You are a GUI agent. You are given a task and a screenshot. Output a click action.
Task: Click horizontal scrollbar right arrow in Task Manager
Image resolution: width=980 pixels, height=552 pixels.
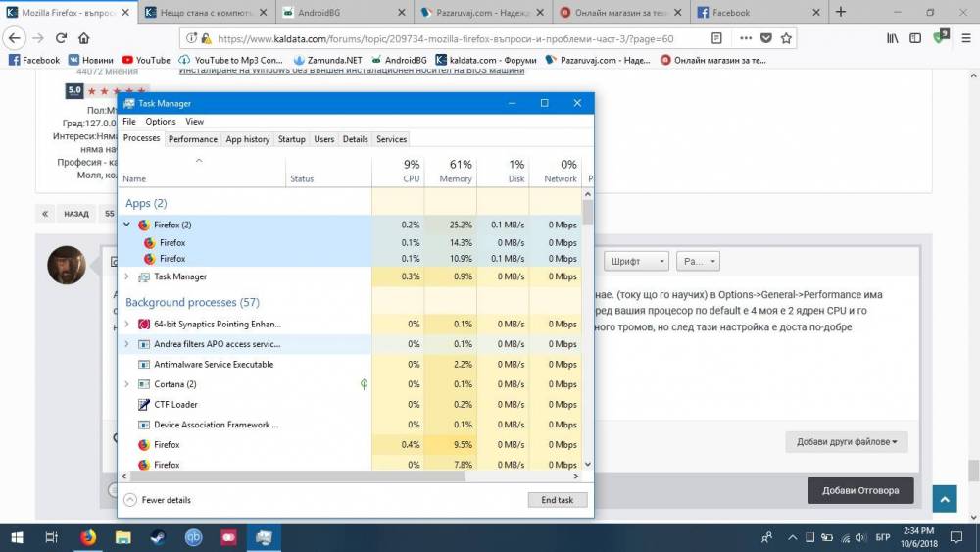[575, 477]
